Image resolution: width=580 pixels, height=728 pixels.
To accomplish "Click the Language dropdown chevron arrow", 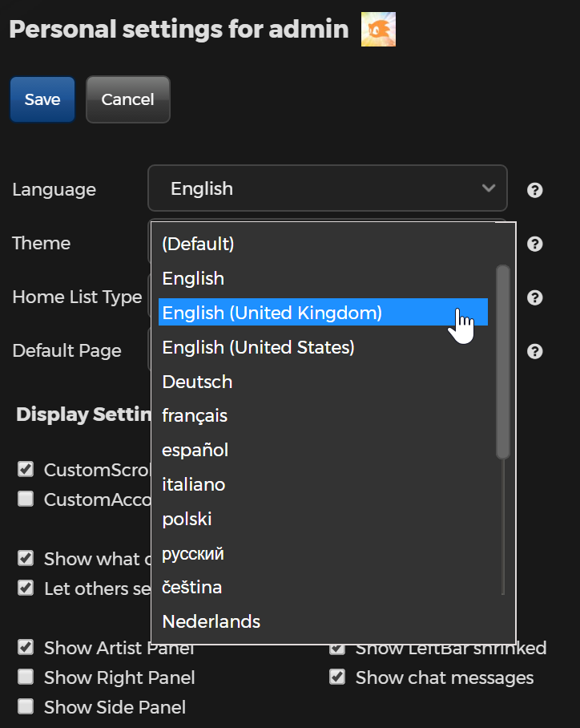I will coord(489,188).
